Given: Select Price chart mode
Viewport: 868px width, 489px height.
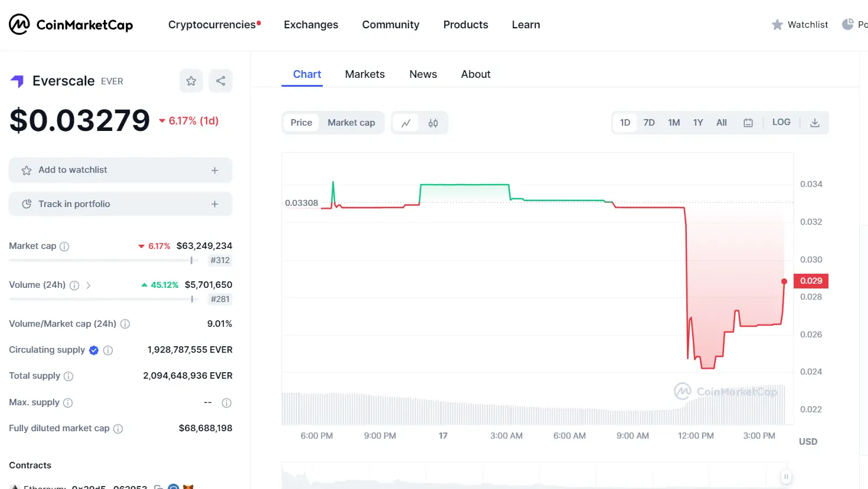Looking at the screenshot, I should tap(301, 123).
